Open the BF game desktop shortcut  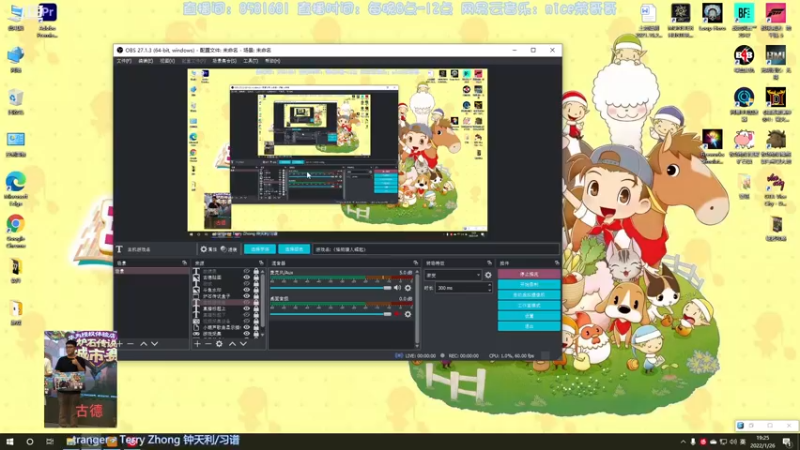[x=744, y=20]
